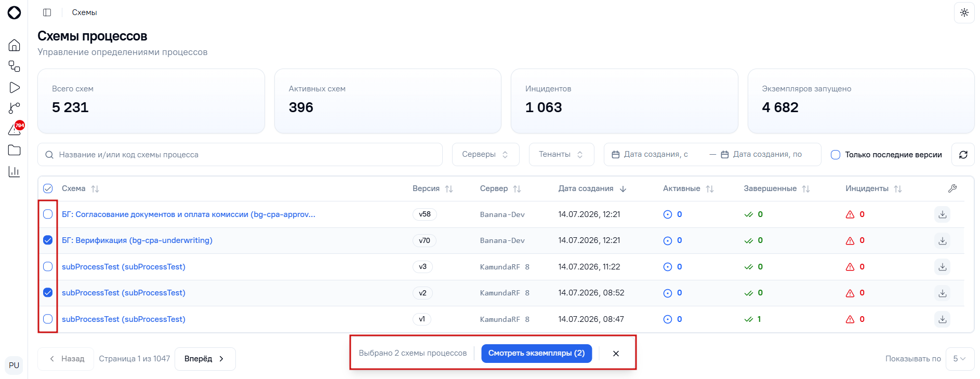Viewport: 980px width, 379px height.
Task: Open the bar chart statistics icon
Action: [15, 171]
